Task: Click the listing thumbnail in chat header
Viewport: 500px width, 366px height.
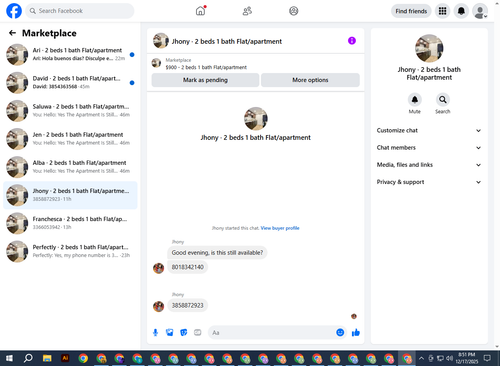Action: pyautogui.click(x=161, y=41)
